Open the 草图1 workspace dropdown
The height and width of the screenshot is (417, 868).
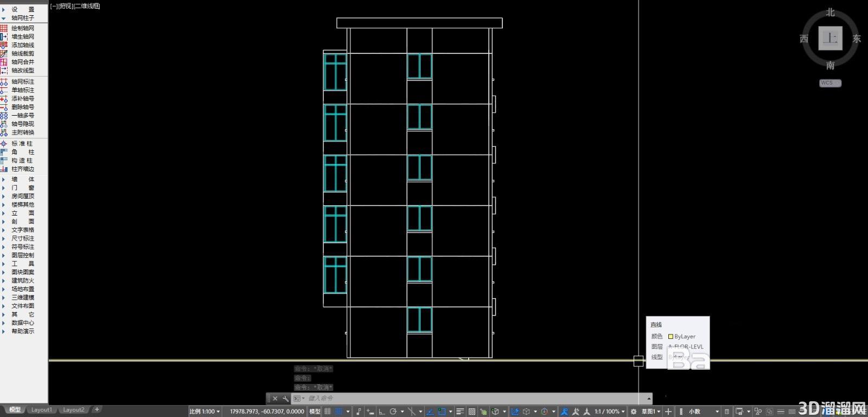pyautogui.click(x=651, y=412)
